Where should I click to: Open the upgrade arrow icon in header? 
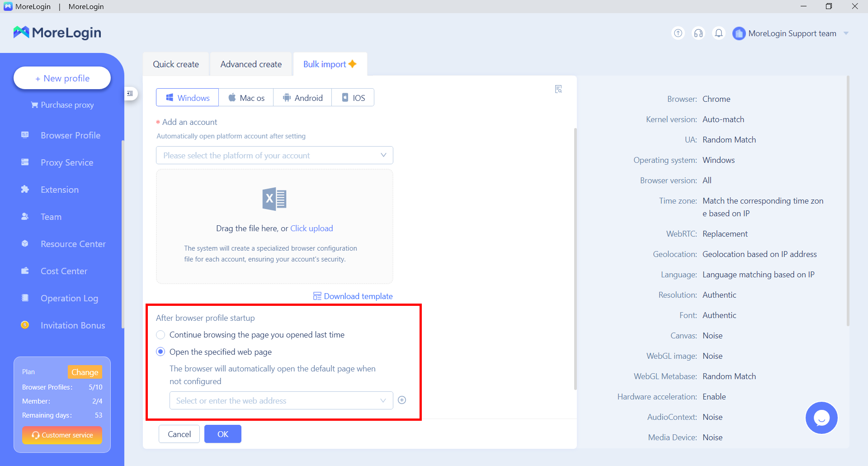[678, 33]
